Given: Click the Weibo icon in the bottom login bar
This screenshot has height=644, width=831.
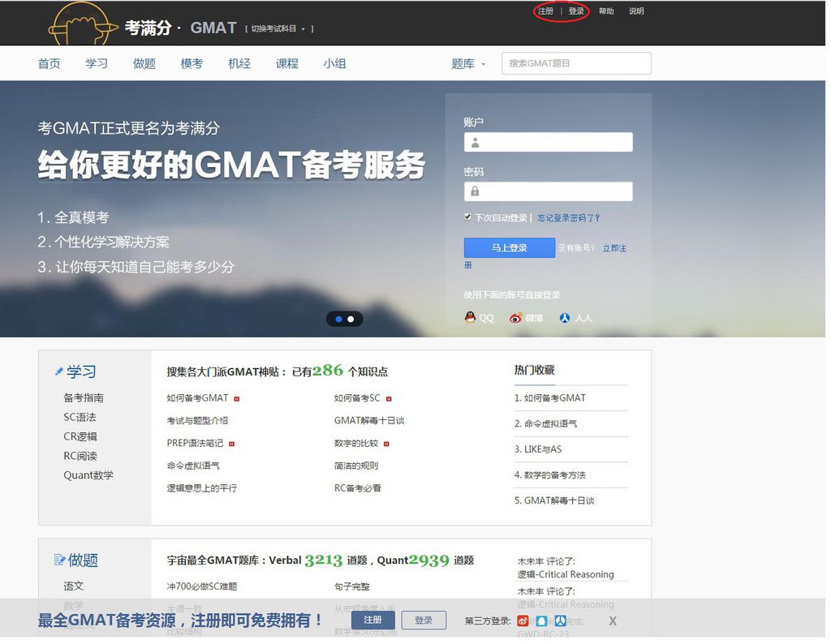Looking at the screenshot, I should pyautogui.click(x=524, y=621).
